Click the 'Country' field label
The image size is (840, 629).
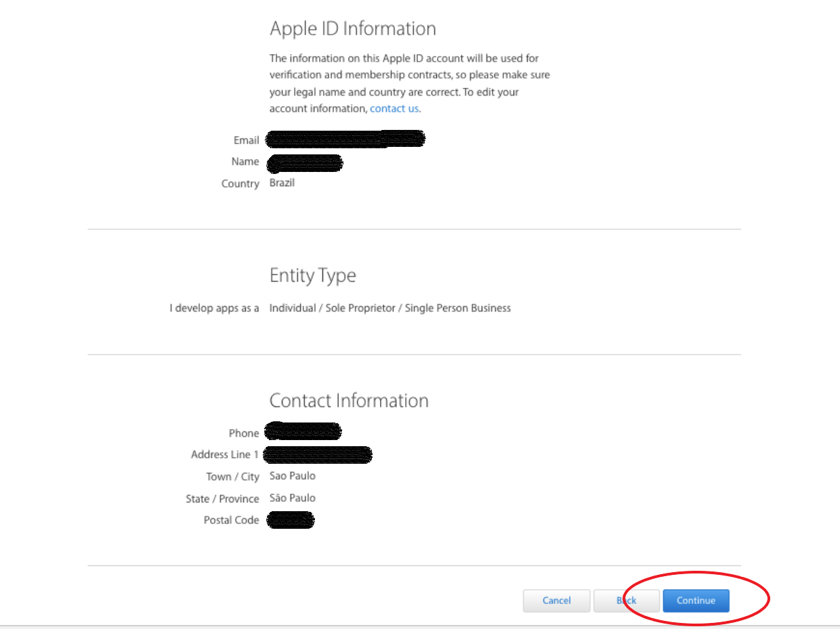tap(240, 183)
